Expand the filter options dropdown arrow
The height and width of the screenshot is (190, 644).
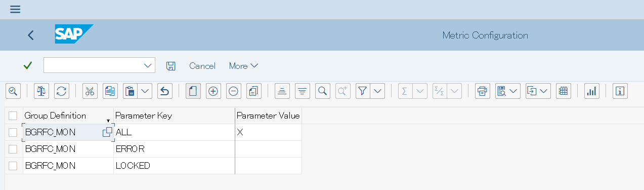tap(378, 91)
